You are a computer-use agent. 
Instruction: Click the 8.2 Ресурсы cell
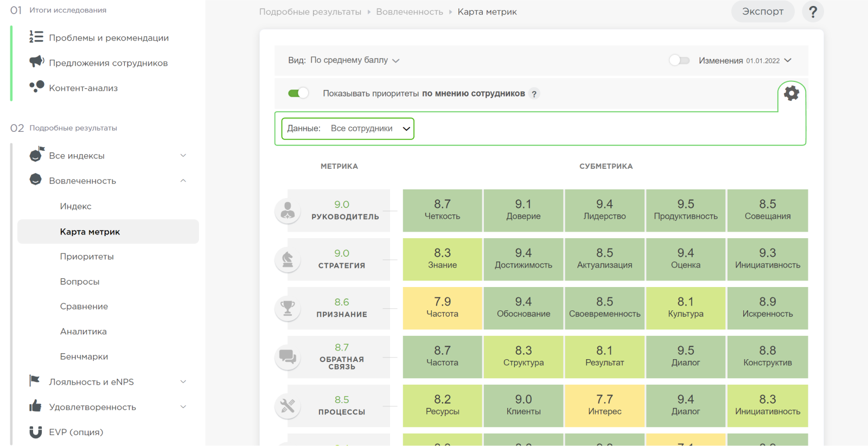tap(443, 406)
